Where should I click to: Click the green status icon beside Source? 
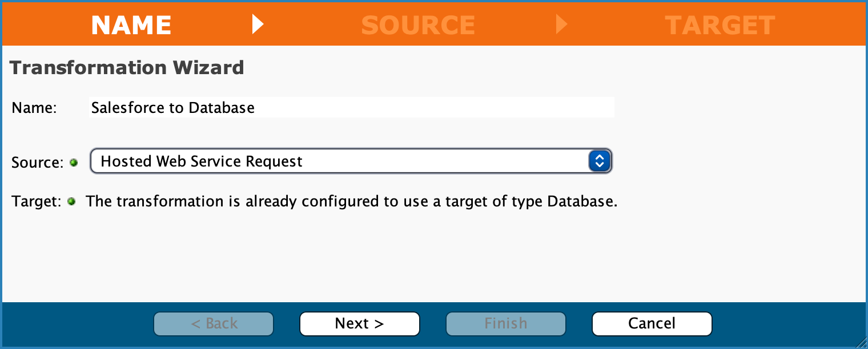[x=74, y=163]
